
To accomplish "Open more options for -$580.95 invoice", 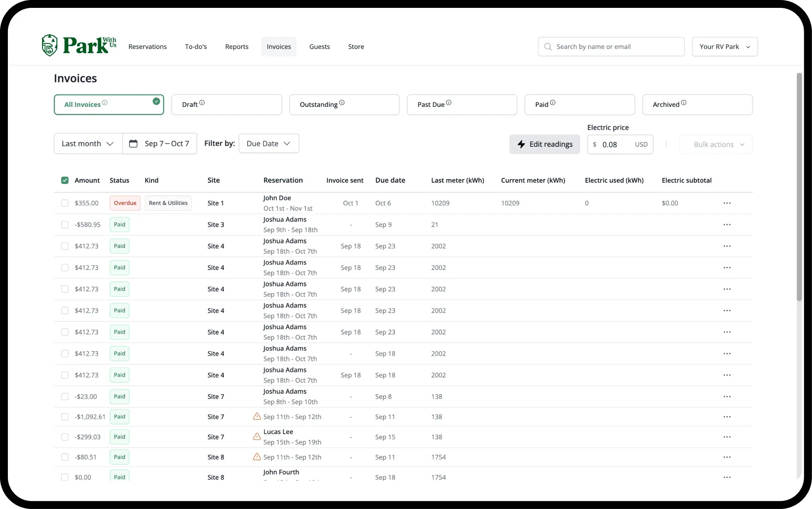I will point(727,225).
